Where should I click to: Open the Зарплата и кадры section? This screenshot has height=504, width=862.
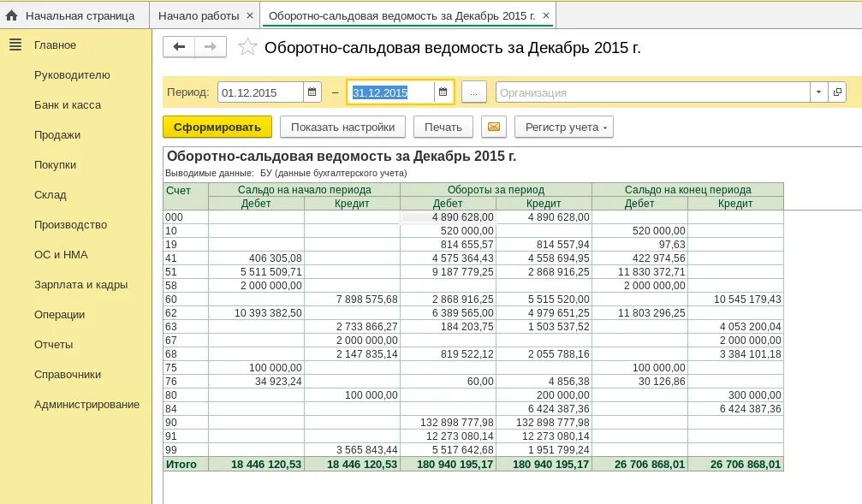point(80,285)
